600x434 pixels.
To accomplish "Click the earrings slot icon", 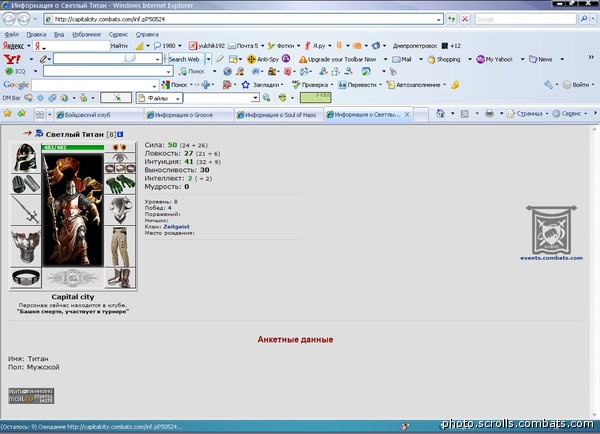I will pos(120,147).
